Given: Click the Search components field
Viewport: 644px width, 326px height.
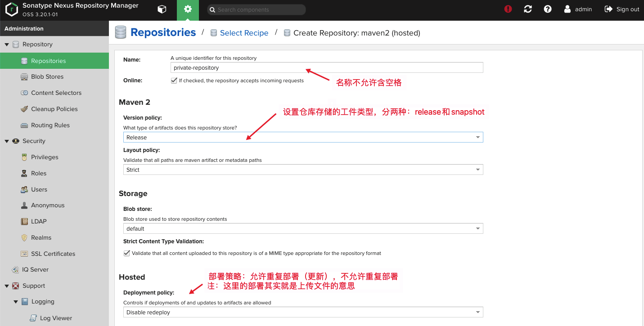Looking at the screenshot, I should 257,9.
